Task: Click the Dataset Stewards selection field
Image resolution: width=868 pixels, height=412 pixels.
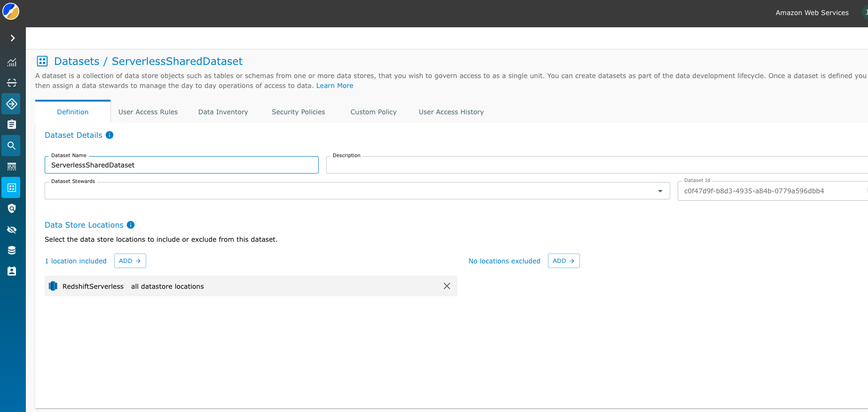Action: pos(357,191)
